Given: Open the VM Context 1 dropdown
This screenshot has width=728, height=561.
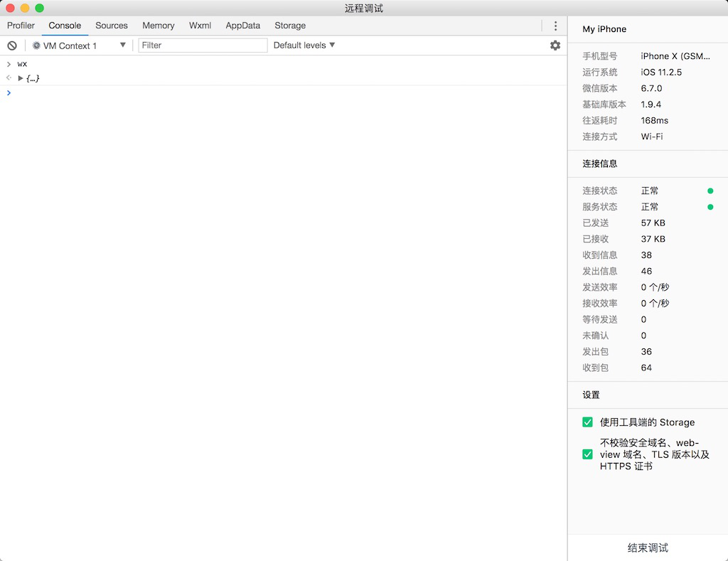Looking at the screenshot, I should 78,46.
